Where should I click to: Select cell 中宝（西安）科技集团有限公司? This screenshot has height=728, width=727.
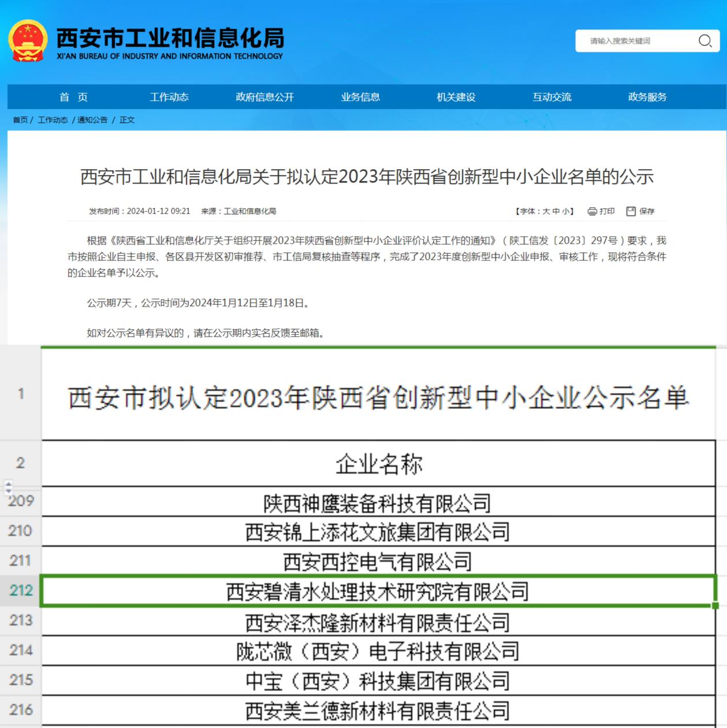(379, 681)
